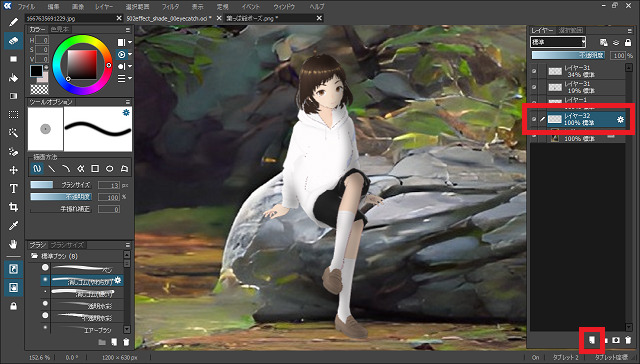Select the Eyedropper tool

(13, 226)
